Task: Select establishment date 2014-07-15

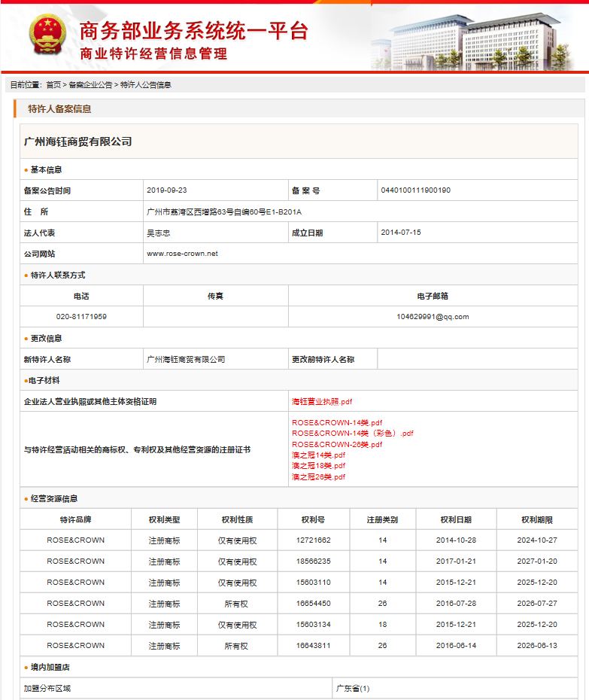Action: click(401, 233)
